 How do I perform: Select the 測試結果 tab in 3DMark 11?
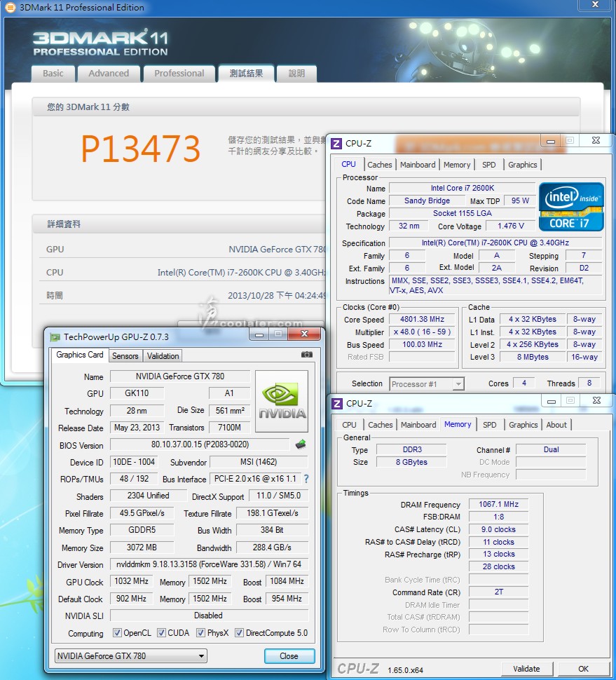pos(246,74)
